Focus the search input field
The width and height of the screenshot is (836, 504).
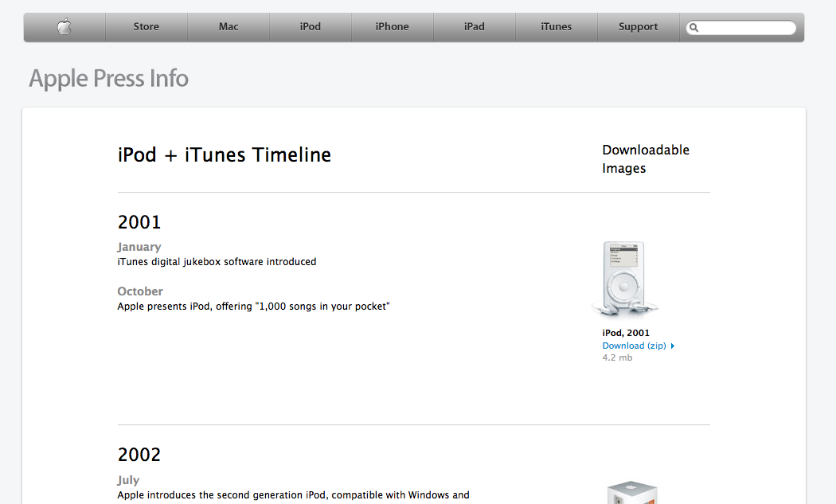(x=741, y=28)
